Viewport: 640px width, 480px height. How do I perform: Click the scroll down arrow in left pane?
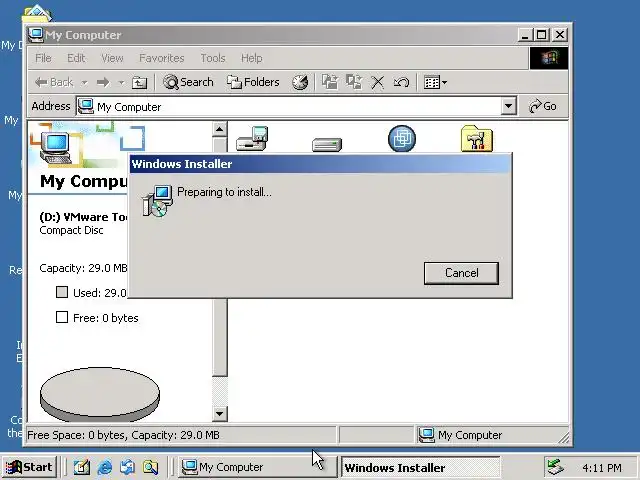click(x=220, y=414)
